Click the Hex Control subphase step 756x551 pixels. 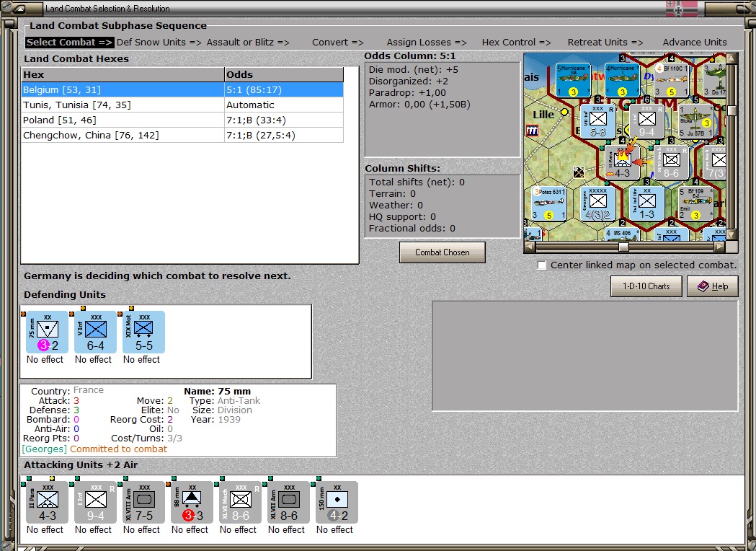[516, 43]
